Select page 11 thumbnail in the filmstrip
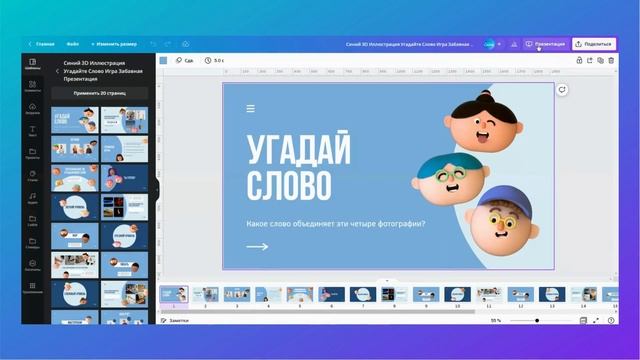 click(x=489, y=294)
